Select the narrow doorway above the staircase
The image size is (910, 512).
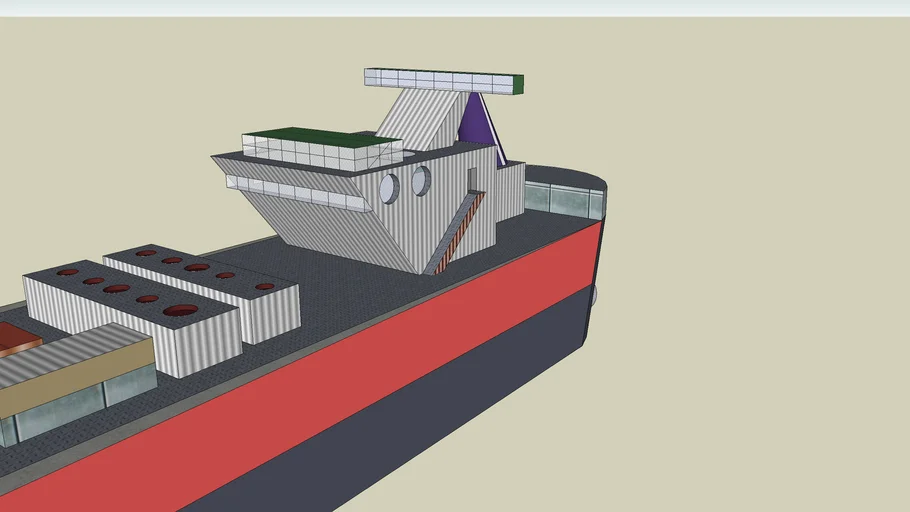point(472,179)
